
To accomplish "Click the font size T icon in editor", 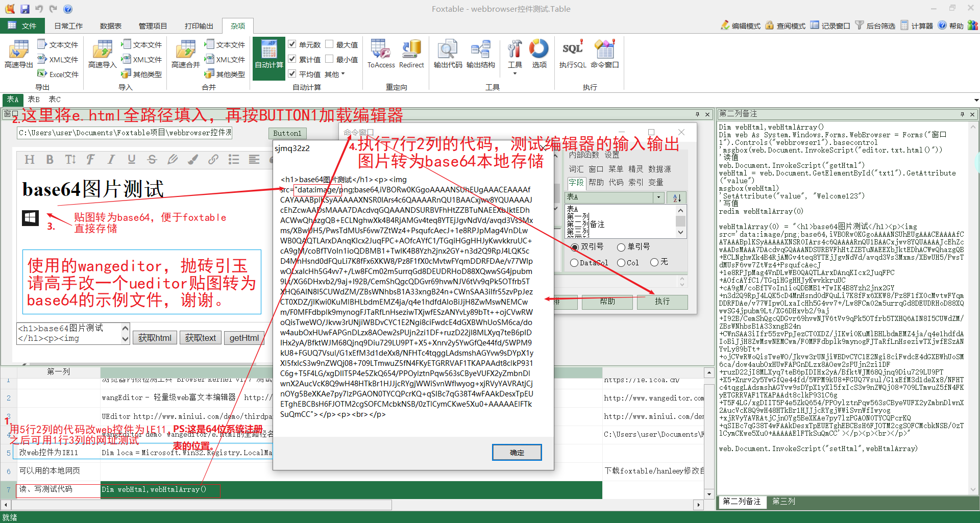I will coord(70,160).
